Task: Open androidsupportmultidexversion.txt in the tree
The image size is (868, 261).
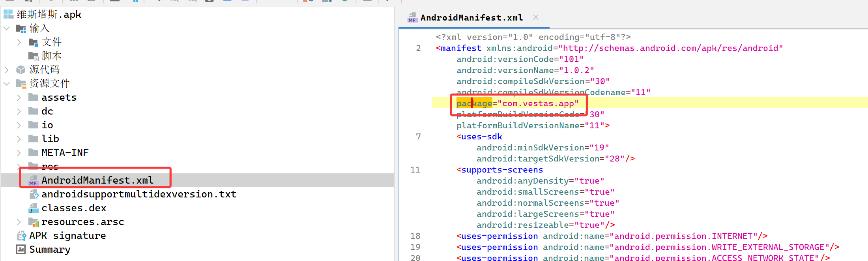Action: (139, 194)
